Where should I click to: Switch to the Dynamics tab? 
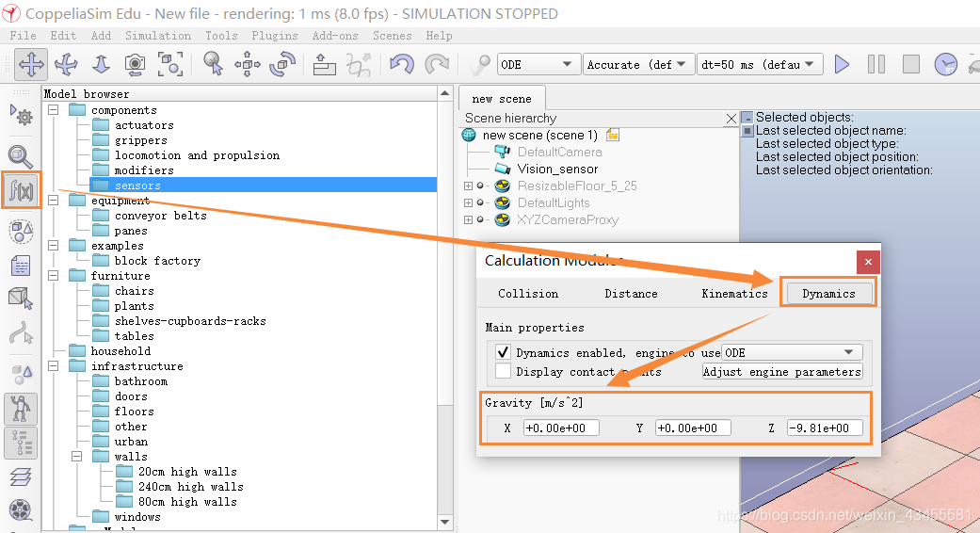(828, 294)
